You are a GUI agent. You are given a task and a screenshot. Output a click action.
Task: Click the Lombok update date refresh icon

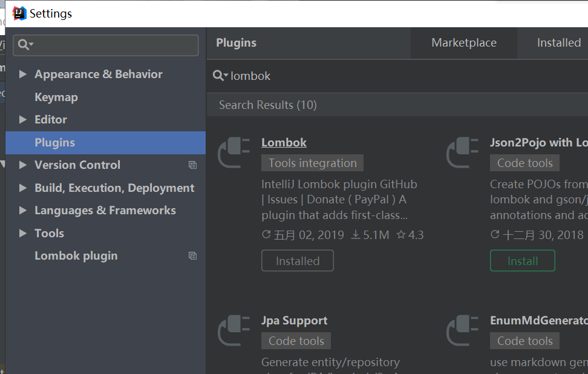pyautogui.click(x=266, y=234)
